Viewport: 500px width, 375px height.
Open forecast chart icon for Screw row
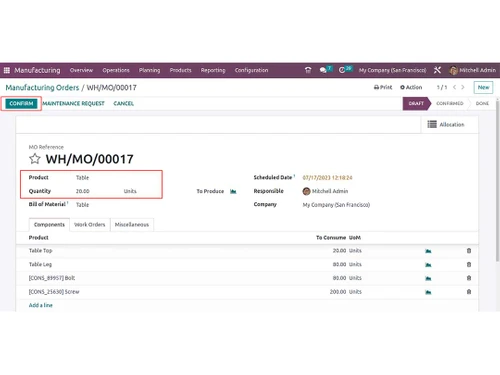(428, 292)
